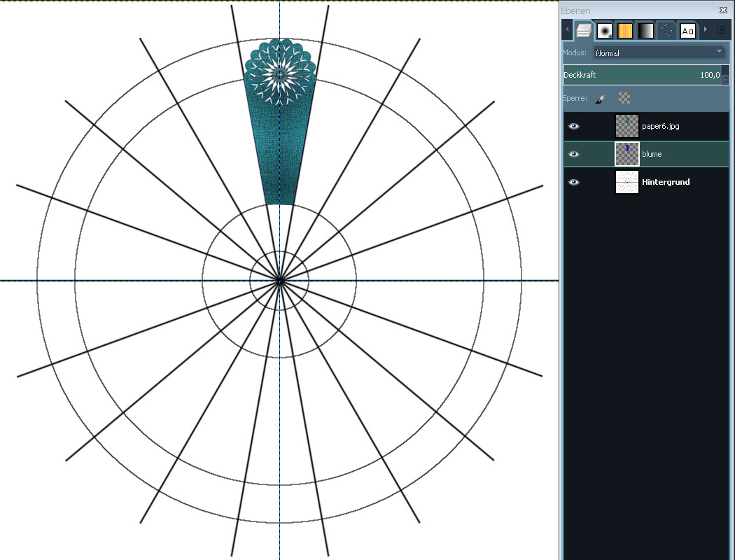Open the Modus blend mode dropdown
The image size is (735, 560).
coord(659,52)
